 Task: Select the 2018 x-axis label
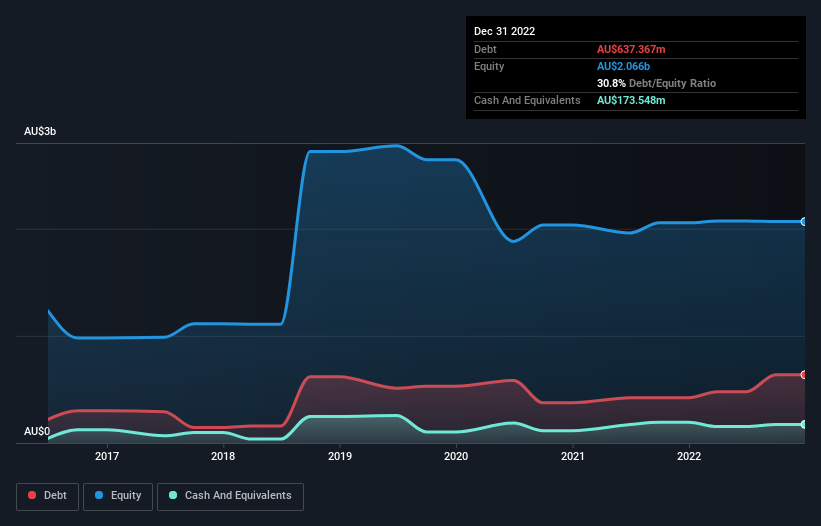[x=223, y=456]
